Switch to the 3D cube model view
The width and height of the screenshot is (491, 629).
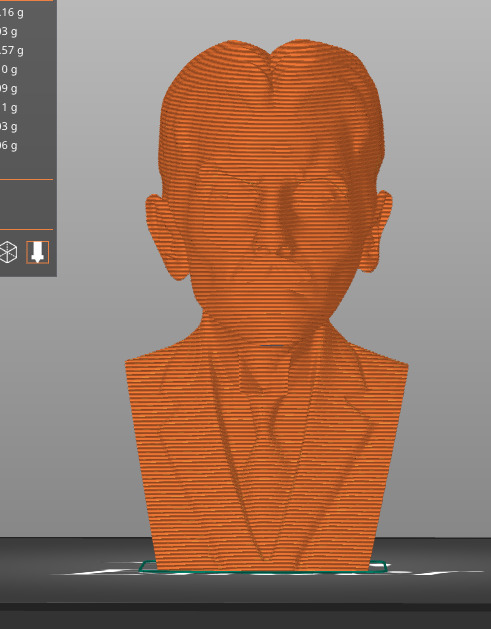coord(8,252)
